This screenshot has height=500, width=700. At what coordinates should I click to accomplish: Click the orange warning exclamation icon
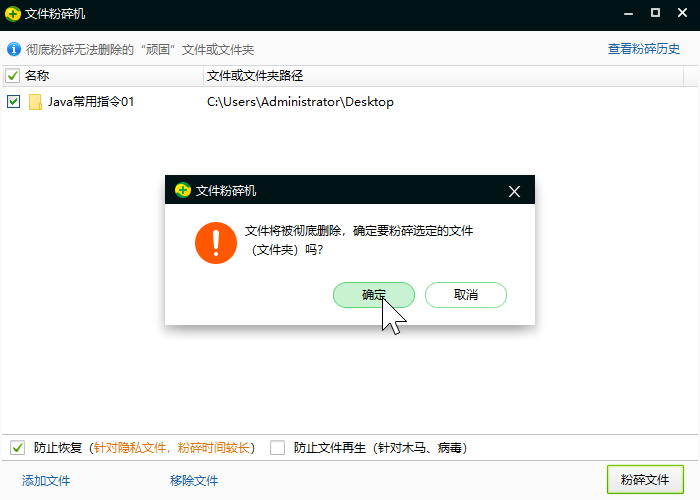coord(216,243)
